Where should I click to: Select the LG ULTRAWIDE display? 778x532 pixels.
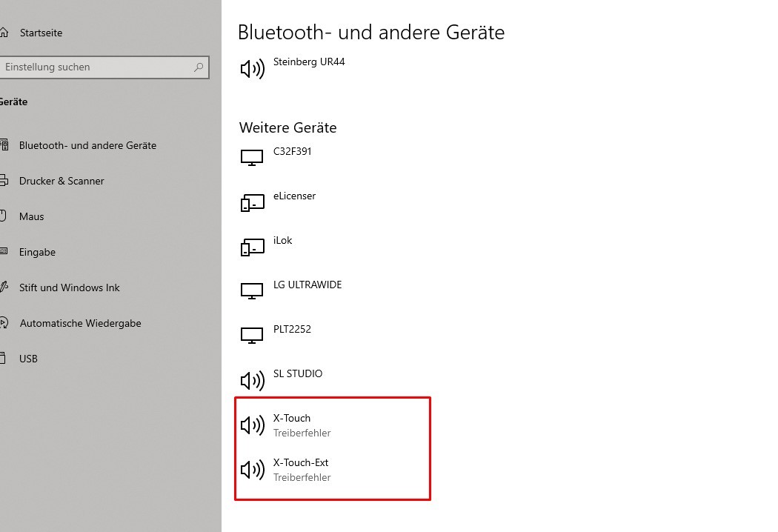click(307, 285)
